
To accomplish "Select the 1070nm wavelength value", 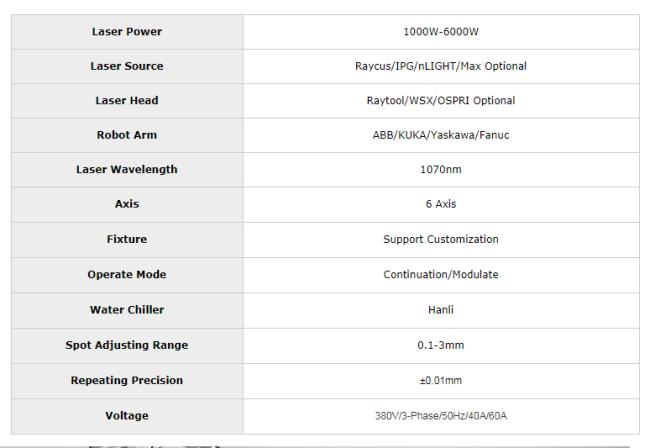I will (441, 170).
